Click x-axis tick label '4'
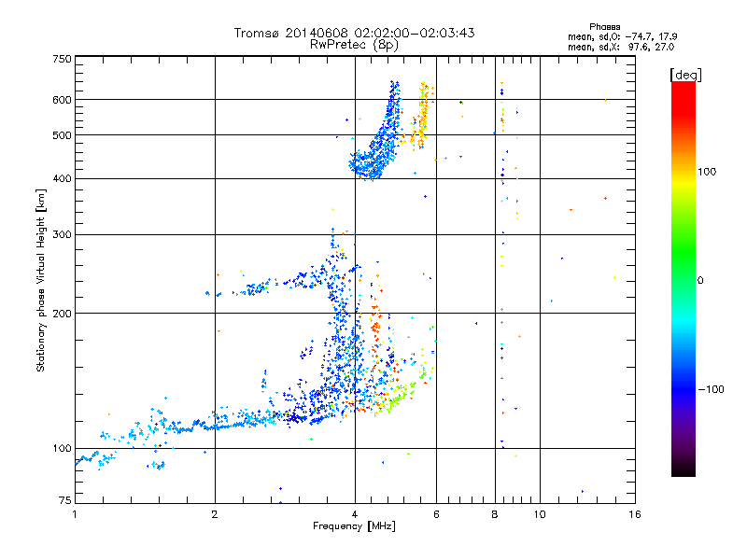 355,514
